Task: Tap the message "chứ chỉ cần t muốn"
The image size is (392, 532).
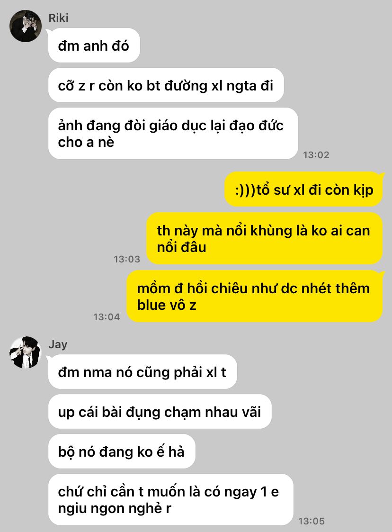Action: [170, 499]
